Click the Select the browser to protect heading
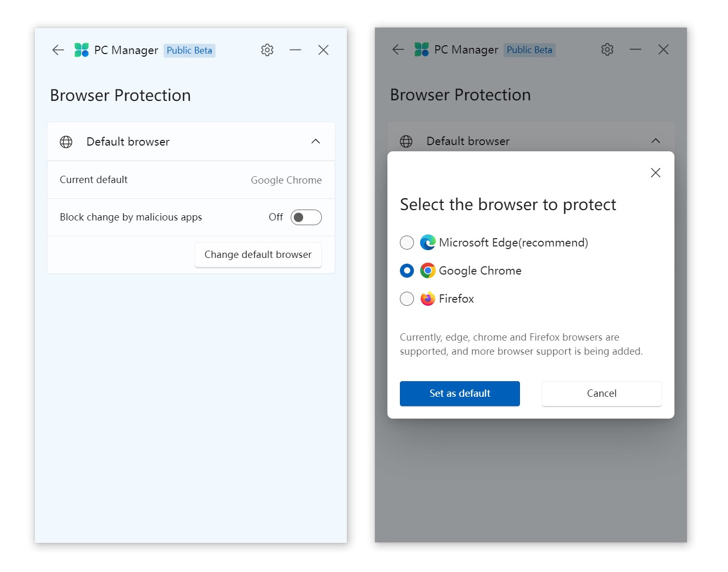This screenshot has width=728, height=572. (508, 204)
